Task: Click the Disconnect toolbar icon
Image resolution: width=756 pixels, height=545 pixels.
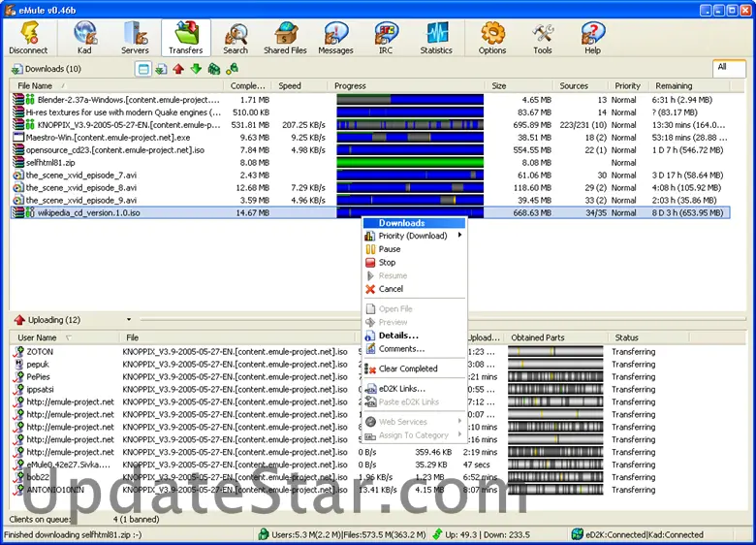Action: [x=27, y=38]
